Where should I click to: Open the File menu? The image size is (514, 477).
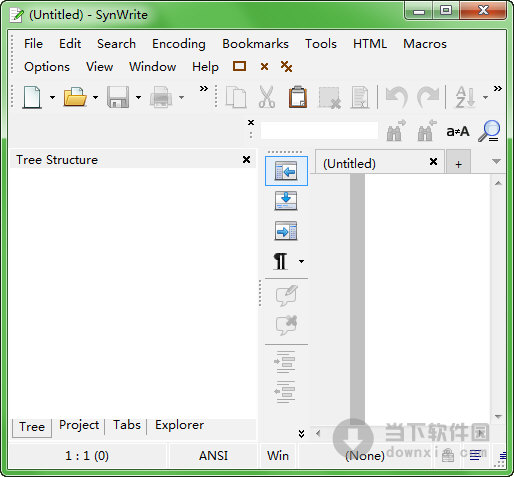point(33,44)
